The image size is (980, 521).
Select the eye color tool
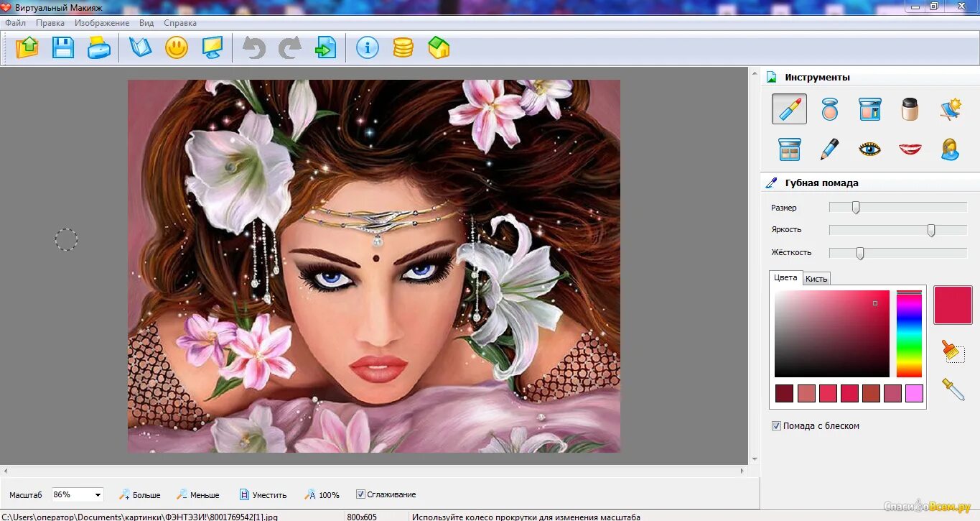(x=870, y=149)
